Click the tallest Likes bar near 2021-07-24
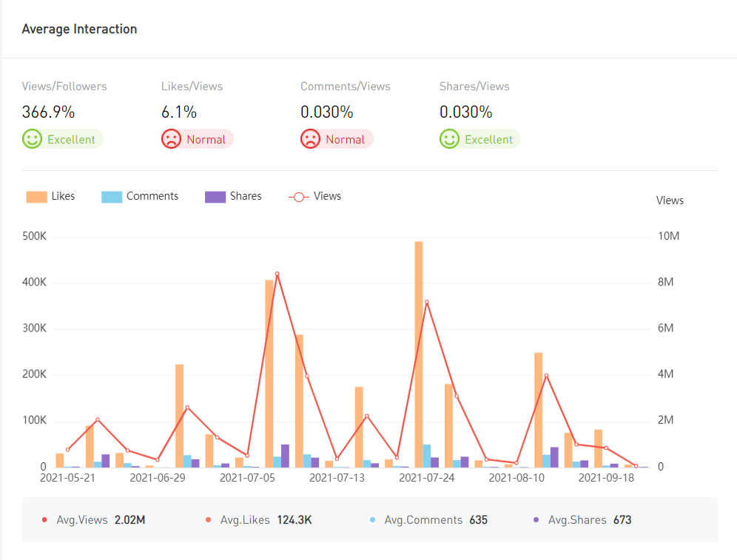 (x=419, y=354)
